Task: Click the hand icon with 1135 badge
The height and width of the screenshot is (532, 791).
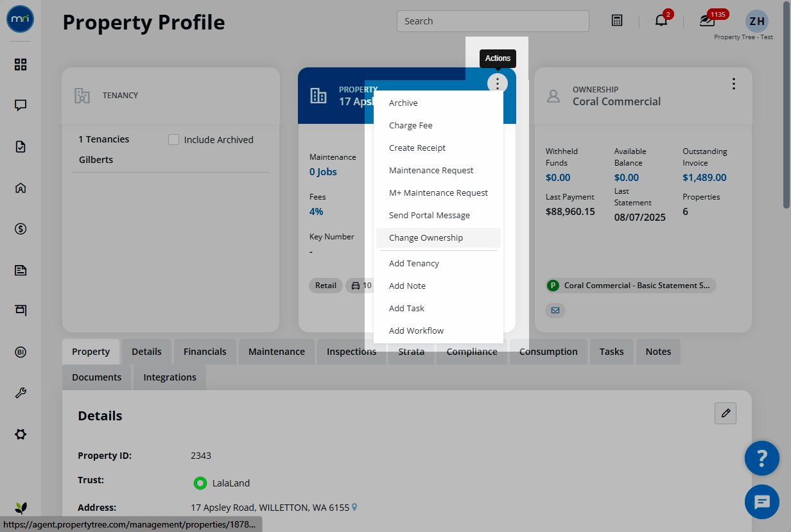Action: coord(708,21)
